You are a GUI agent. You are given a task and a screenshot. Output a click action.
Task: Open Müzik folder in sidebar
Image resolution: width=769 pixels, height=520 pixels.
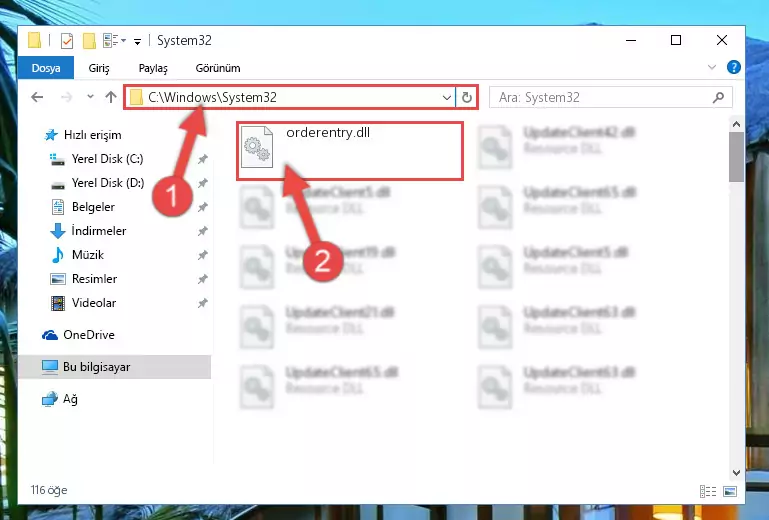click(88, 255)
